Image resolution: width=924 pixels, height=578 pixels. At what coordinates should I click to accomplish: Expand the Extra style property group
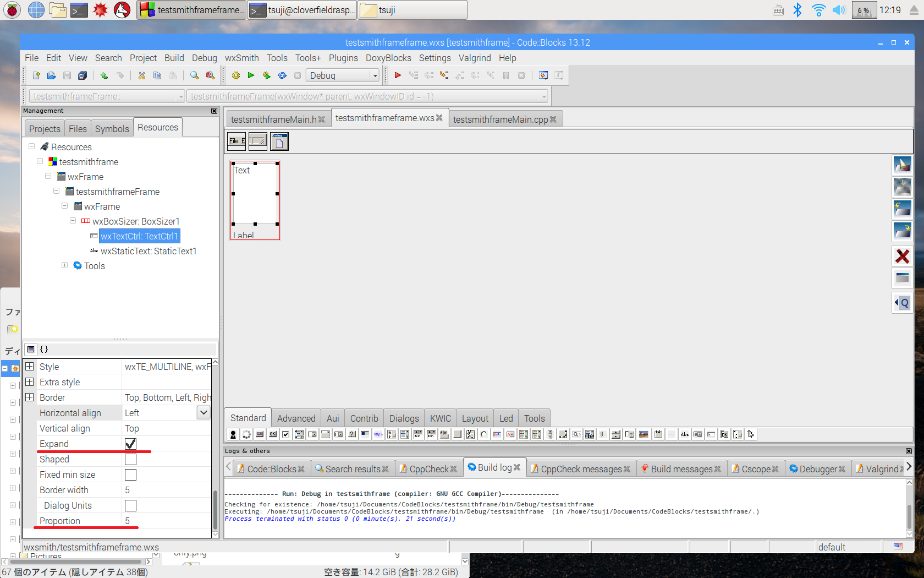coord(30,381)
